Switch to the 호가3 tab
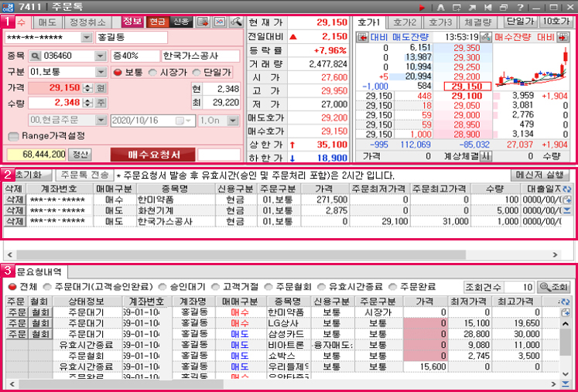Viewport: 578px width, 392px height. tap(439, 22)
